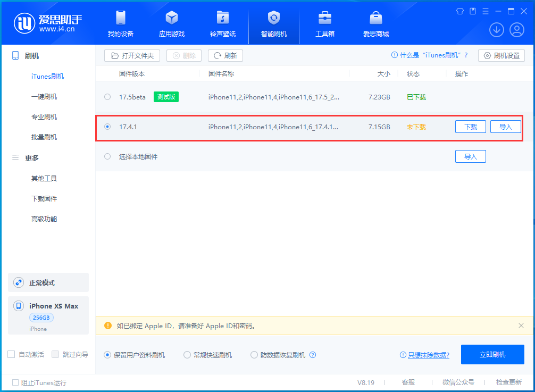The width and height of the screenshot is (535, 392).
Task: Open the download manager circle icon
Action: click(496, 30)
